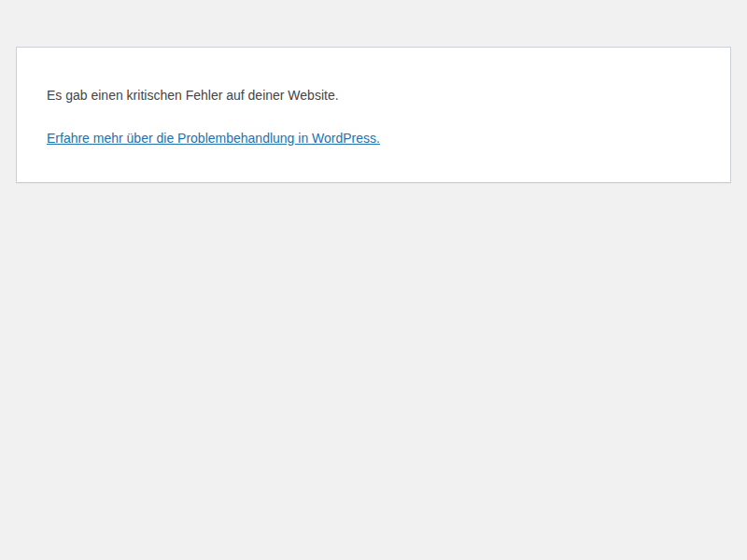Click the gray page background below error box
Screen dimensions: 747x560
373,373
